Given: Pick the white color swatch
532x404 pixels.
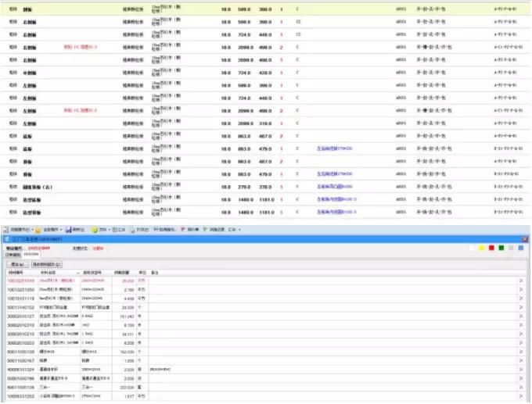Looking at the screenshot, I should 472,248.
